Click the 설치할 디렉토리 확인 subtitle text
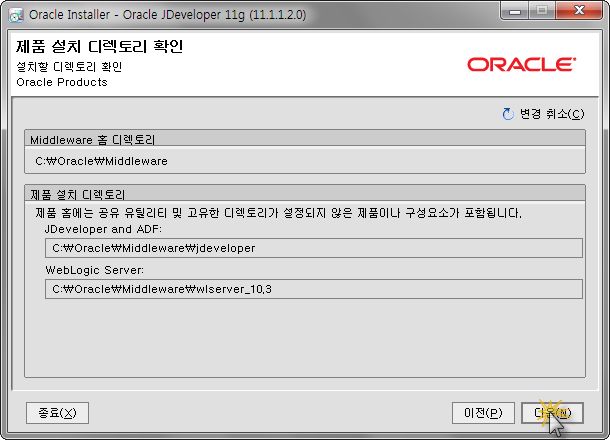The image size is (610, 440). (69, 67)
